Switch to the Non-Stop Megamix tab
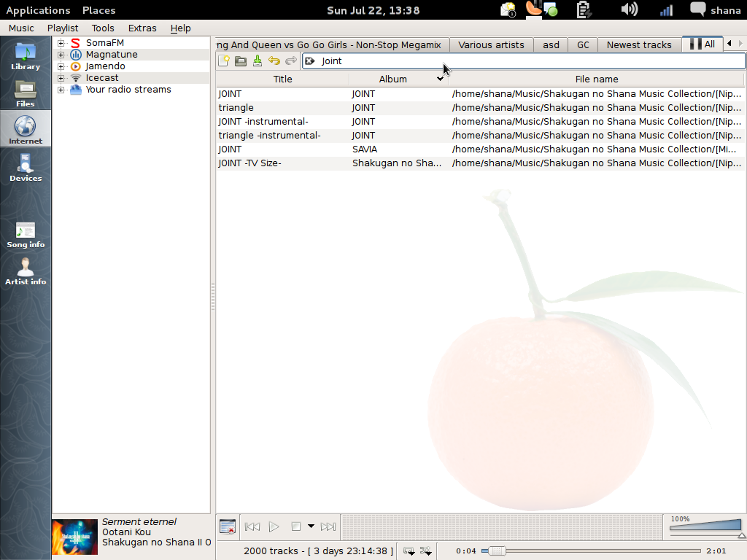Viewport: 747px width, 560px height. coord(332,44)
